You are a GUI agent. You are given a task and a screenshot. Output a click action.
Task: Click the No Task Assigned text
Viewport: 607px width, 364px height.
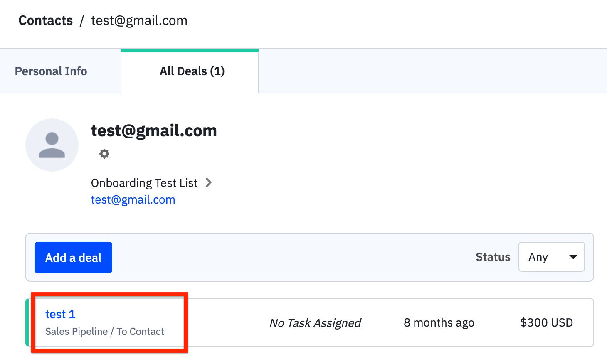(315, 323)
